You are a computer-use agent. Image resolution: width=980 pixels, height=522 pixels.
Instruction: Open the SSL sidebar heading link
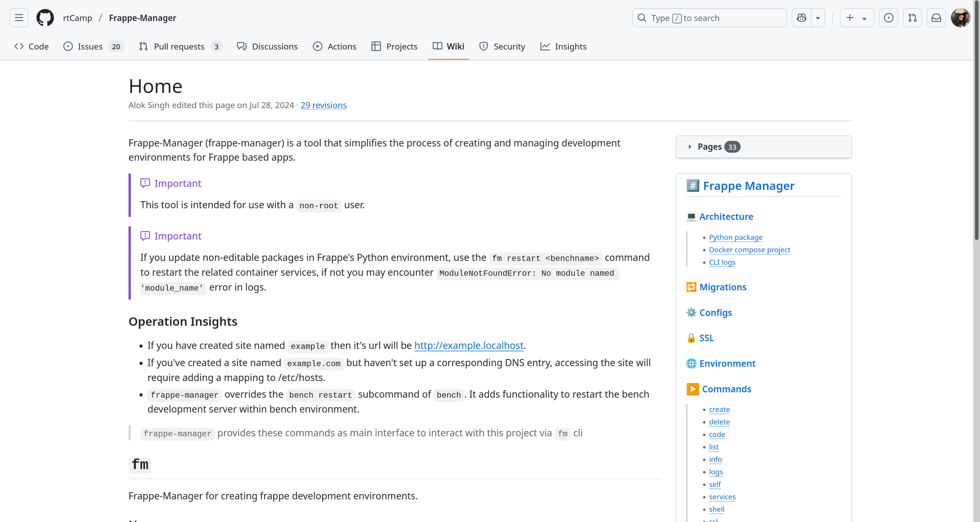coord(706,338)
